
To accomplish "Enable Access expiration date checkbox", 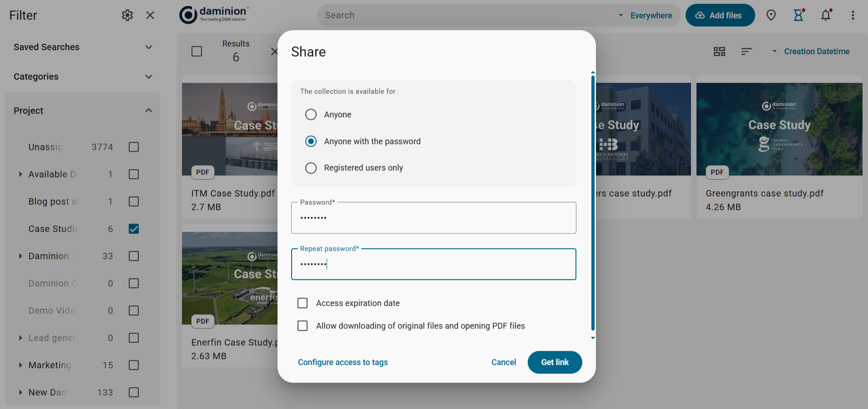I will point(303,303).
